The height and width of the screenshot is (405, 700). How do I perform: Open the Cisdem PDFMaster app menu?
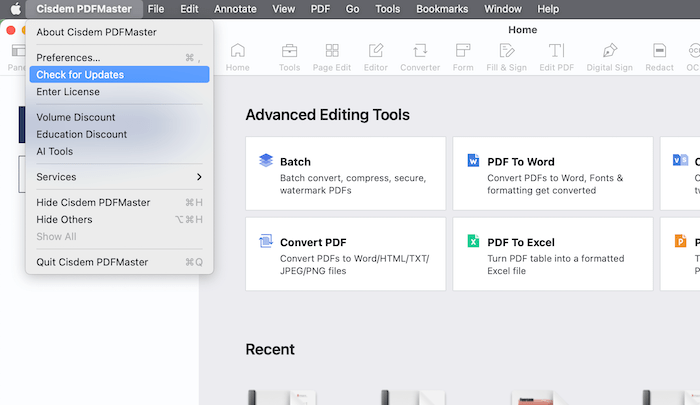click(x=84, y=9)
